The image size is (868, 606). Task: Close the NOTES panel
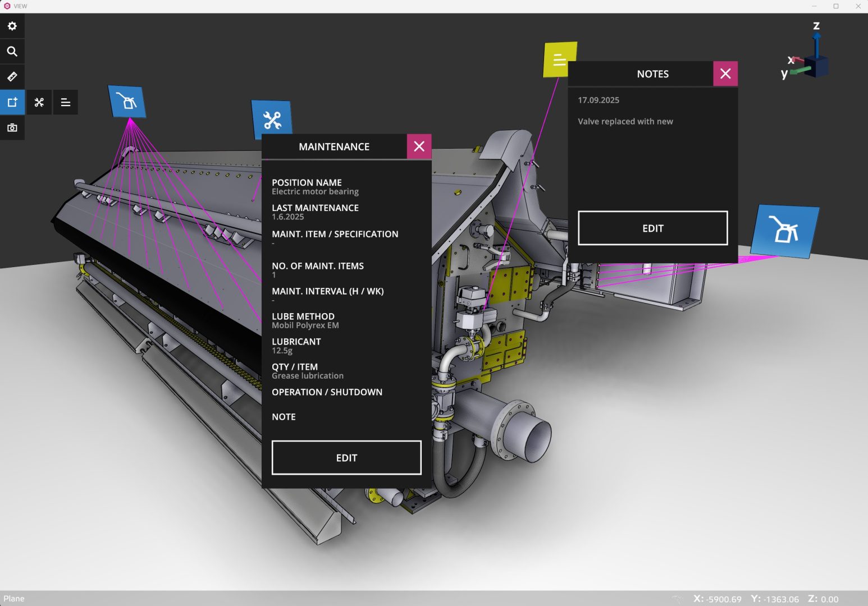725,73
